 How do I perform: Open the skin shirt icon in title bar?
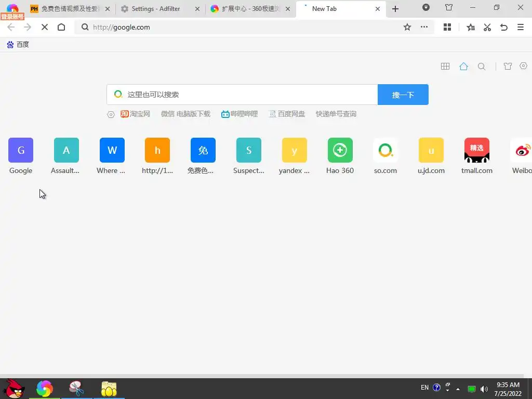(x=449, y=7)
